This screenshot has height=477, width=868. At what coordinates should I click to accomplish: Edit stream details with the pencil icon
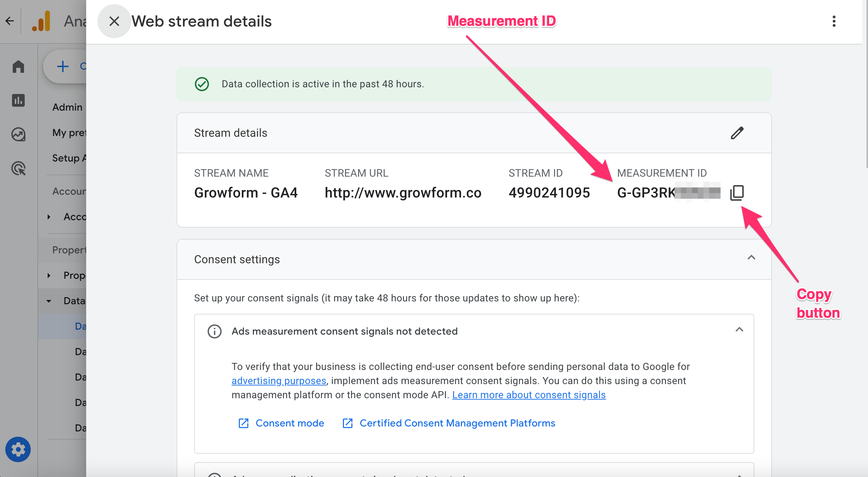737,133
